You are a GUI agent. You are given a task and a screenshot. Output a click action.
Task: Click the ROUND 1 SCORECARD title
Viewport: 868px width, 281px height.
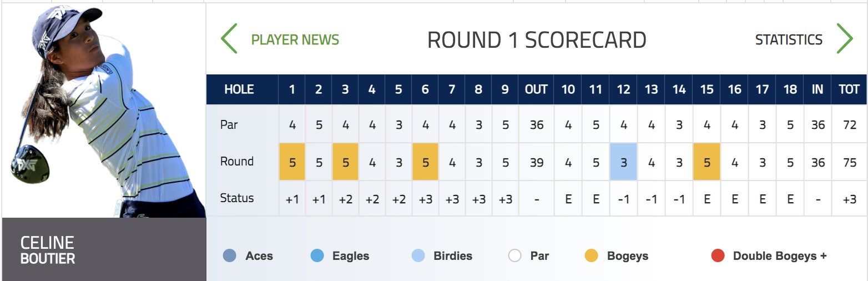coord(537,40)
